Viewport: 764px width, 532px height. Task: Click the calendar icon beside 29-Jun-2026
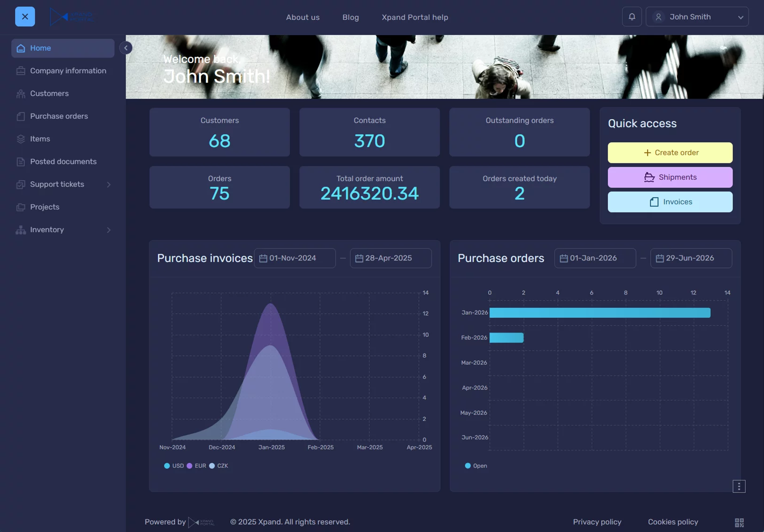[x=660, y=258]
